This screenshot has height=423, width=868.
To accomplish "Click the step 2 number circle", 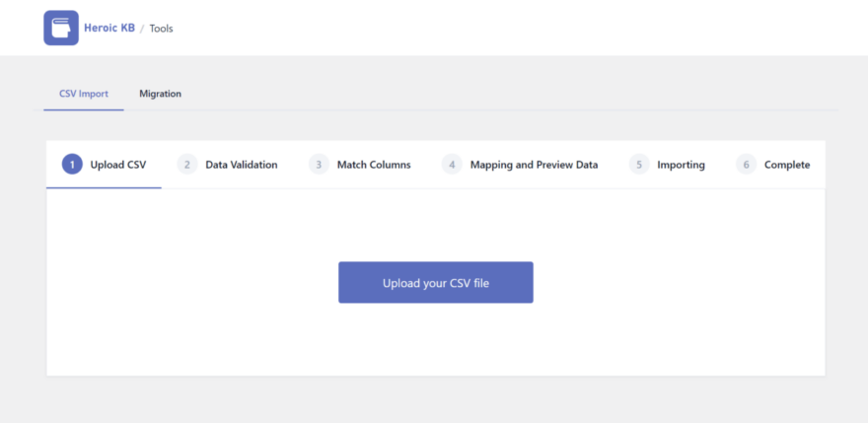I will [x=187, y=165].
